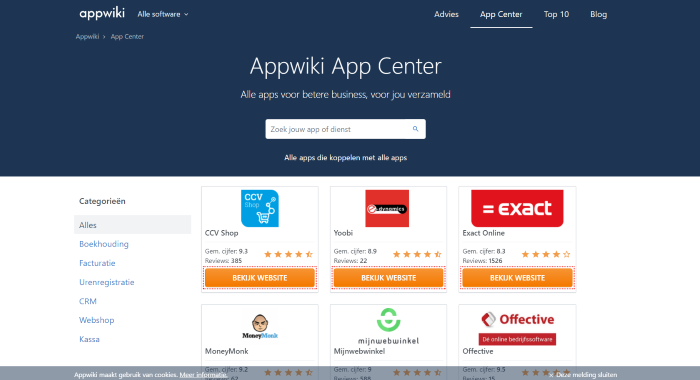The height and width of the screenshot is (380, 700).
Task: Click the CCV Shop star rating
Action: 288,255
